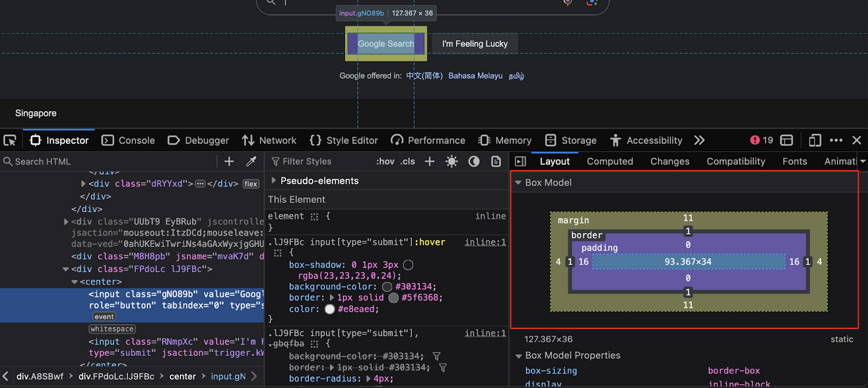The image size is (868, 388).
Task: Switch to the Computed tab
Action: pyautogui.click(x=610, y=161)
